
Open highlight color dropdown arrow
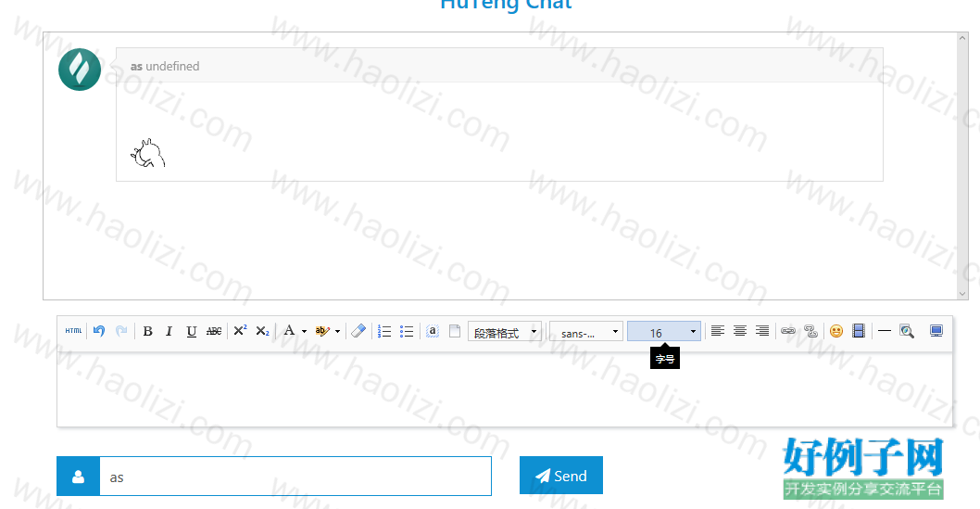(337, 331)
